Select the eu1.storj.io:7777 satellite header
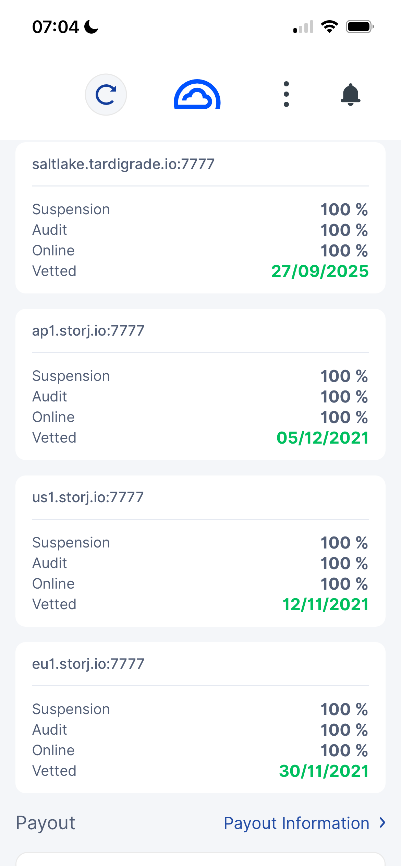This screenshot has width=401, height=868. [x=88, y=664]
